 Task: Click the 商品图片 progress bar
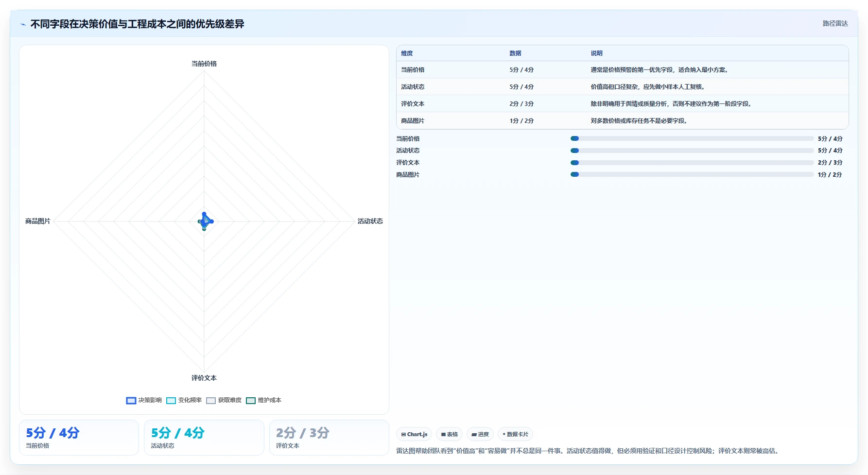[692, 174]
